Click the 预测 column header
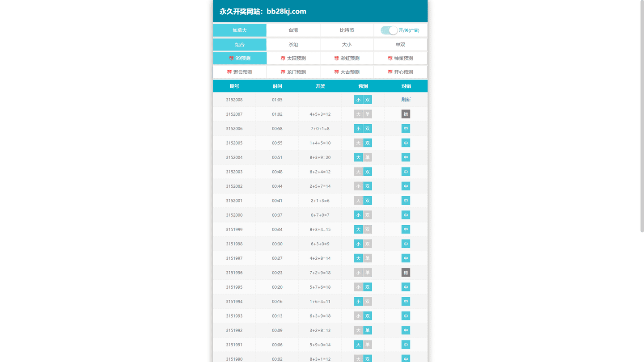 coord(363,86)
